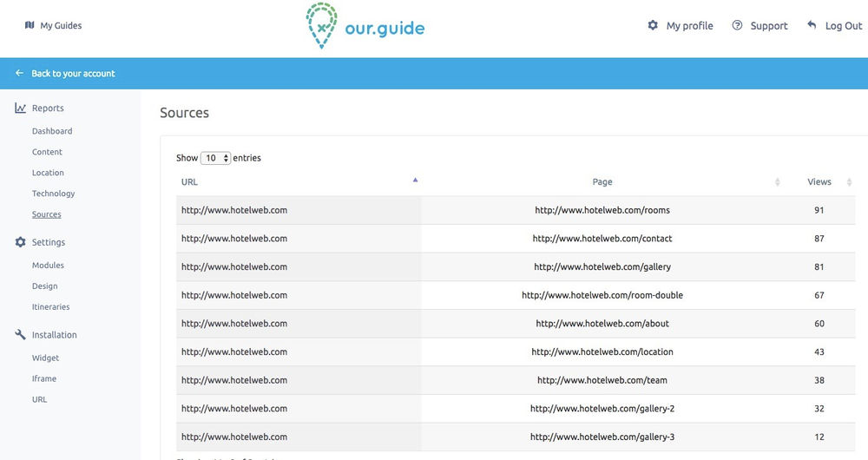868x460 pixels.
Task: Open the Itineraries settings page
Action: [x=51, y=306]
